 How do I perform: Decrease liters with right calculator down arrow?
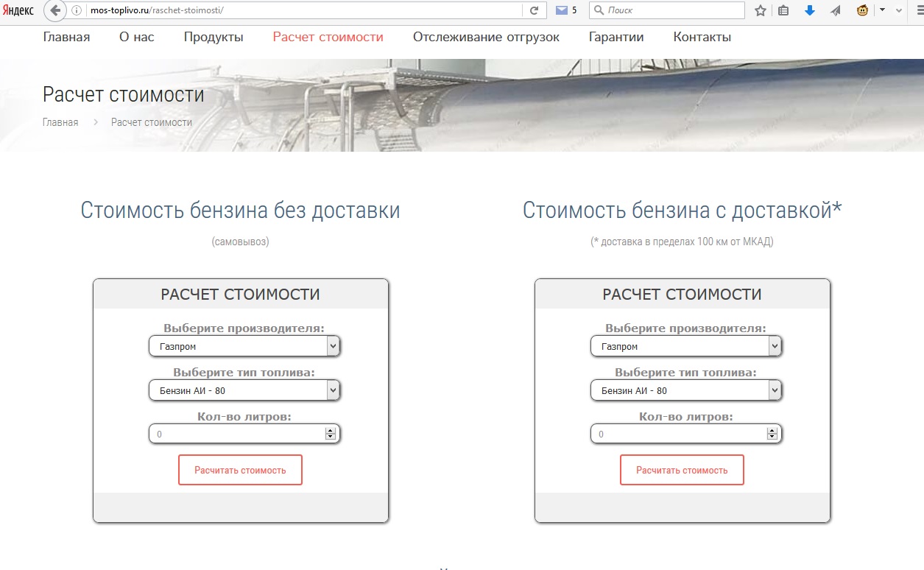(772, 438)
